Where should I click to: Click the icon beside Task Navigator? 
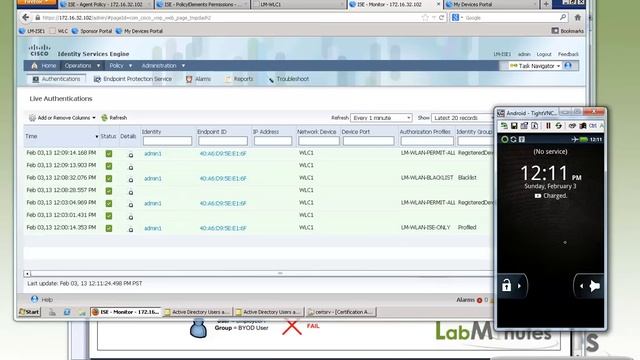568,66
